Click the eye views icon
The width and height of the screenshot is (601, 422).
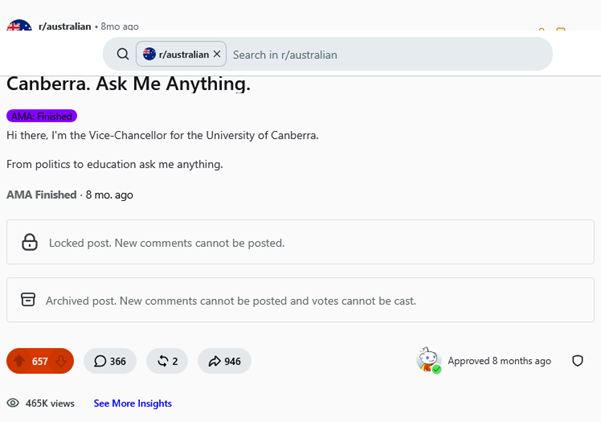[13, 403]
